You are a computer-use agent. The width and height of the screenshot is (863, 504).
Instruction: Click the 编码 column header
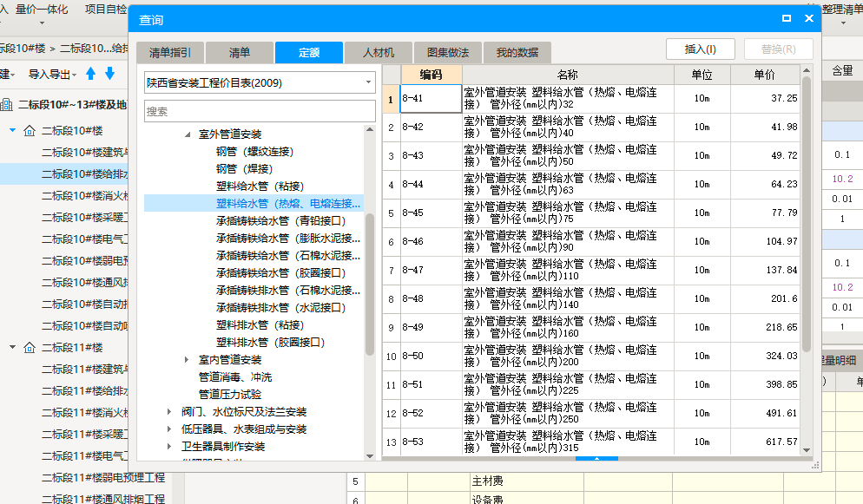tap(431, 75)
